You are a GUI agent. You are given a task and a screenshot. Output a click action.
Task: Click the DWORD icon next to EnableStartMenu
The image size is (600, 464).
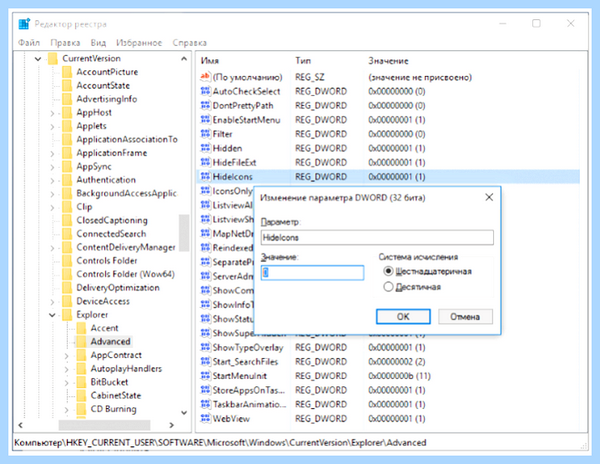point(205,120)
